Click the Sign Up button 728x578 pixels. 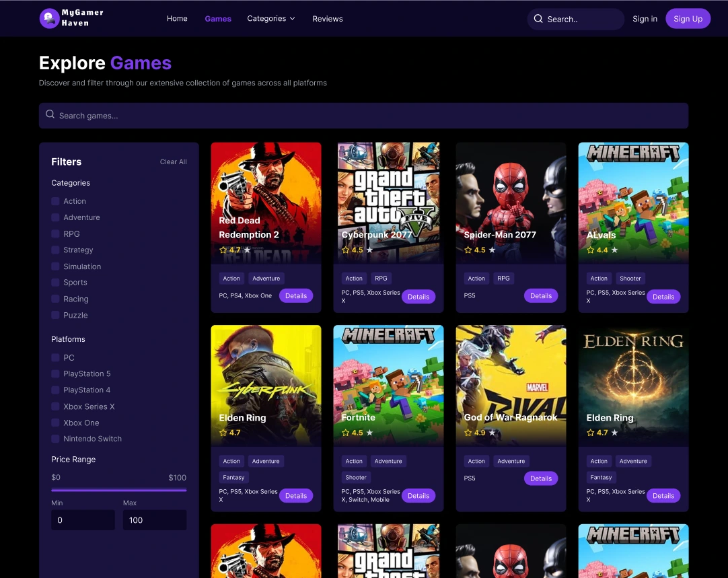pyautogui.click(x=688, y=19)
